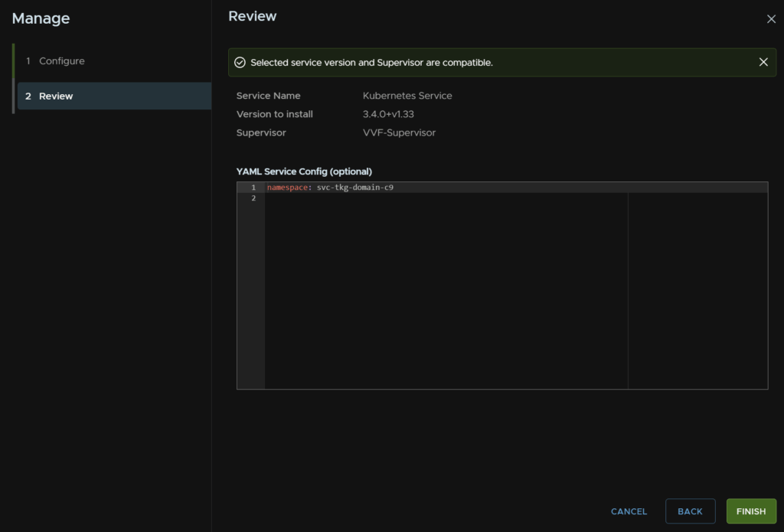
Task: Click the green checkmark success icon
Action: pyautogui.click(x=240, y=63)
